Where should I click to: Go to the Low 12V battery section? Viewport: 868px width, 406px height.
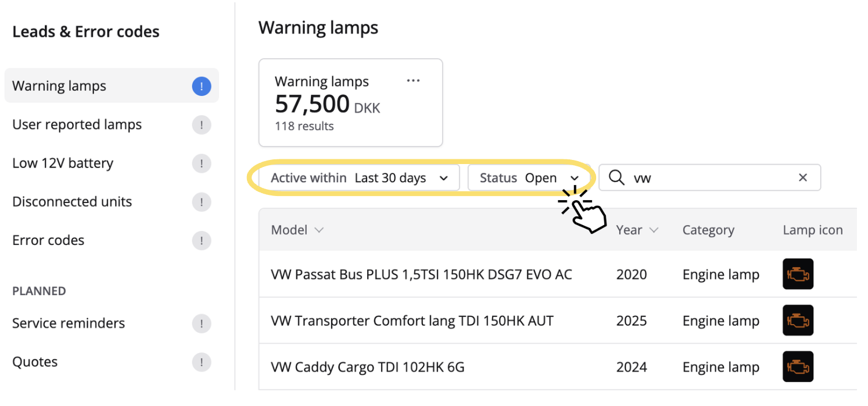(x=63, y=163)
